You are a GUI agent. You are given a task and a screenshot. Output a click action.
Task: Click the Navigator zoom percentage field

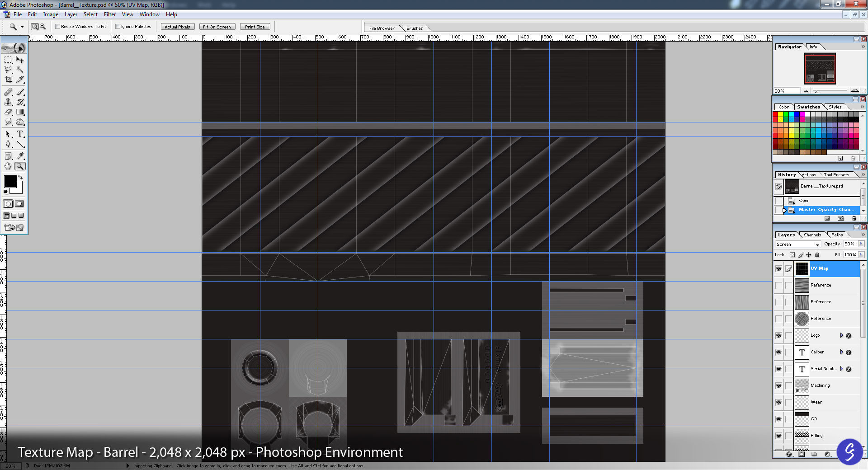pyautogui.click(x=787, y=91)
